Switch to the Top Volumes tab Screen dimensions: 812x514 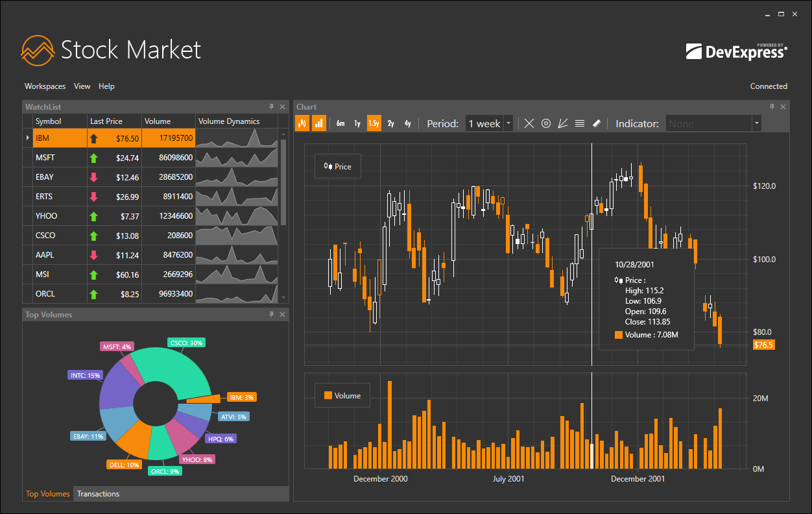coord(48,494)
